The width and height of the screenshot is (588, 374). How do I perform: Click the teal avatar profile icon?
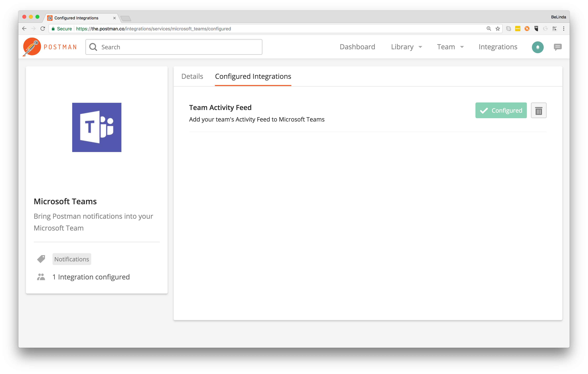coord(538,47)
